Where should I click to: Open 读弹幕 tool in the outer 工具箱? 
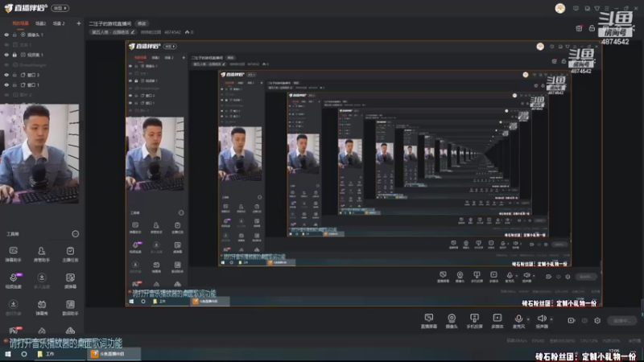point(70,281)
